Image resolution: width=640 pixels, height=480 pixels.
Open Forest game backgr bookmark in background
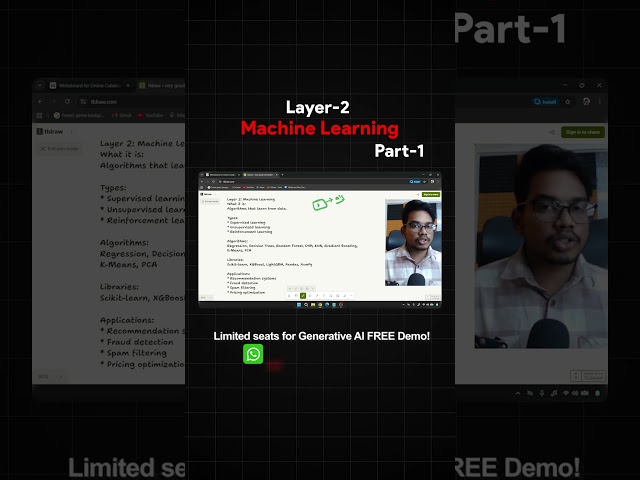[x=79, y=116]
